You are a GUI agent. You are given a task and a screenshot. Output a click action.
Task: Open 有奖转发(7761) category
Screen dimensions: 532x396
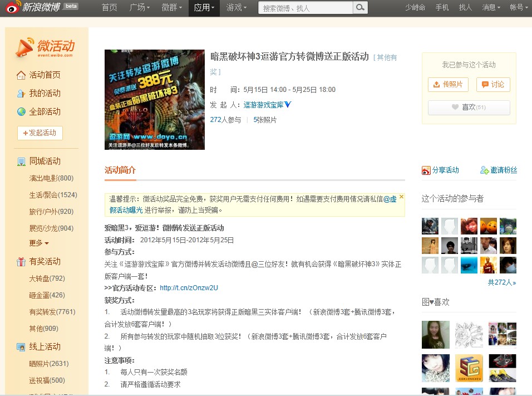pos(52,312)
